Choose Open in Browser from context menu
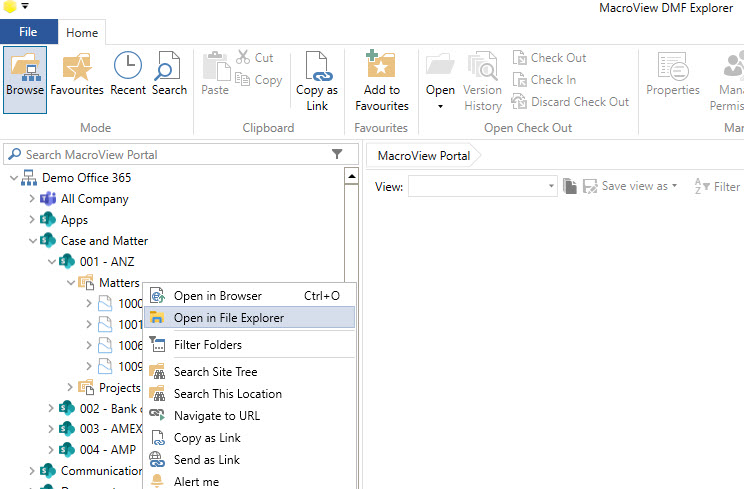The height and width of the screenshot is (489, 744). 250,295
